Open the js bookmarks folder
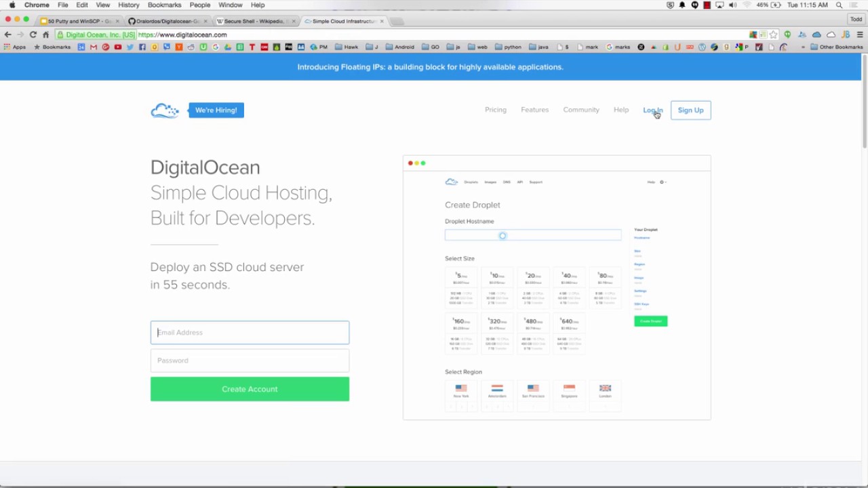Image resolution: width=868 pixels, height=488 pixels. pos(454,47)
